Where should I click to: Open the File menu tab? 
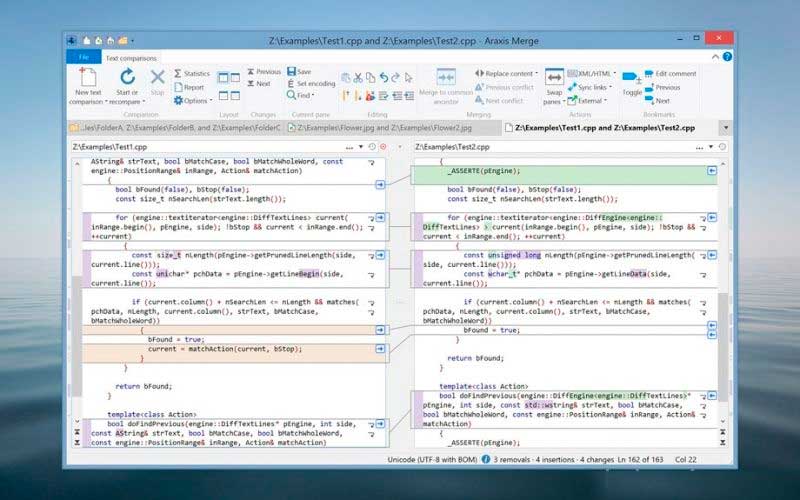(x=84, y=57)
